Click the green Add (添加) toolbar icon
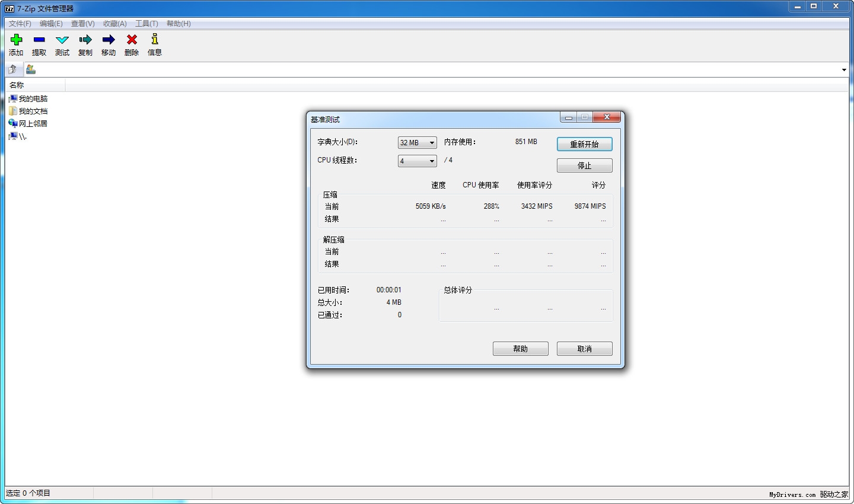The image size is (854, 504). pyautogui.click(x=16, y=40)
